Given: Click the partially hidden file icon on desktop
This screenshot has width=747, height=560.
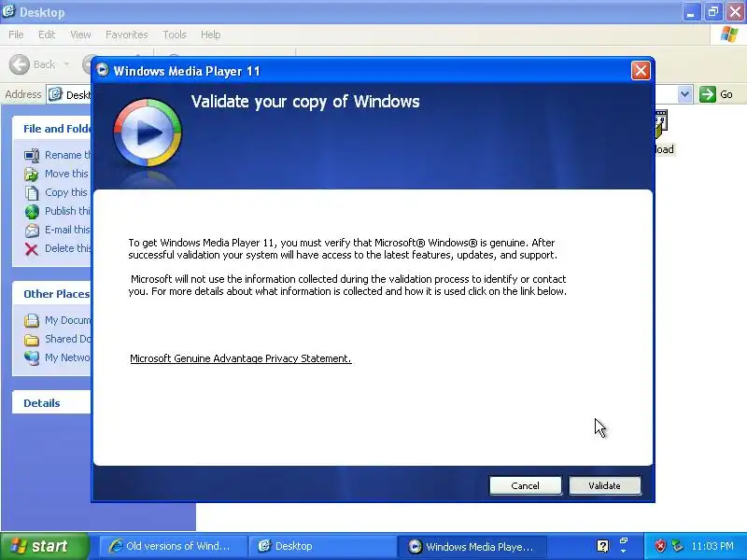Looking at the screenshot, I should [661, 125].
